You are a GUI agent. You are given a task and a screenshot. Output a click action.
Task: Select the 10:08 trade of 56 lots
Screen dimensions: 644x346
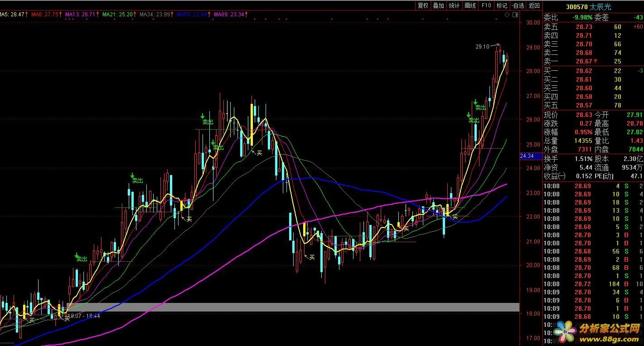point(593,251)
